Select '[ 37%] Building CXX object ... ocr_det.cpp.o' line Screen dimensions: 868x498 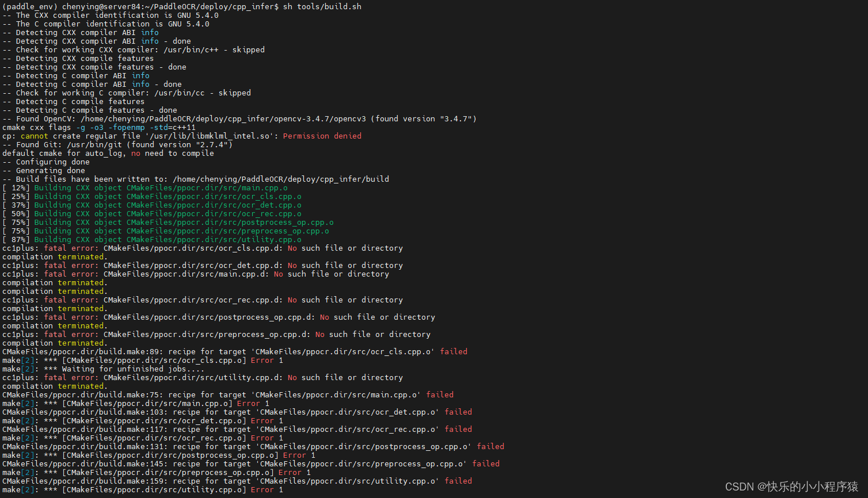[x=152, y=205]
